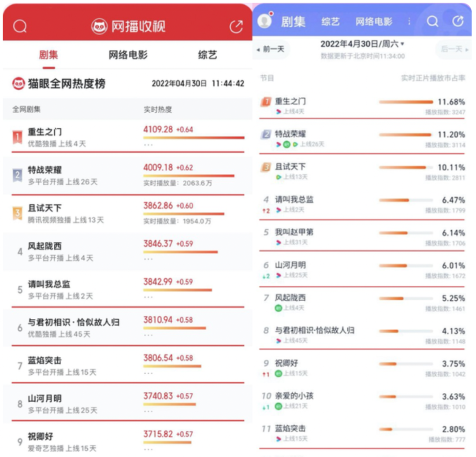This screenshot has width=476, height=457.
Task: Tap iQiyi green icon under 特战荣耀 right panel
Action: point(286,144)
